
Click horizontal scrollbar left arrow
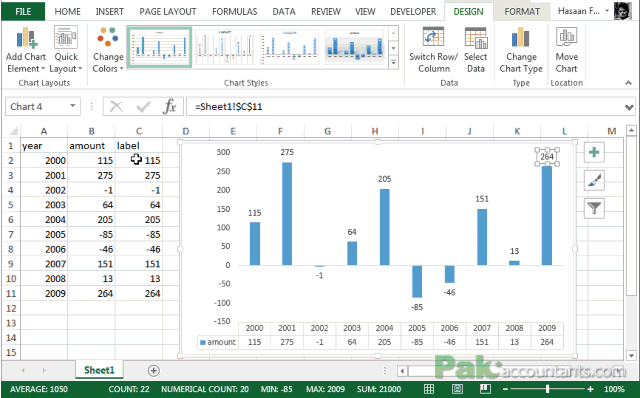402,371
